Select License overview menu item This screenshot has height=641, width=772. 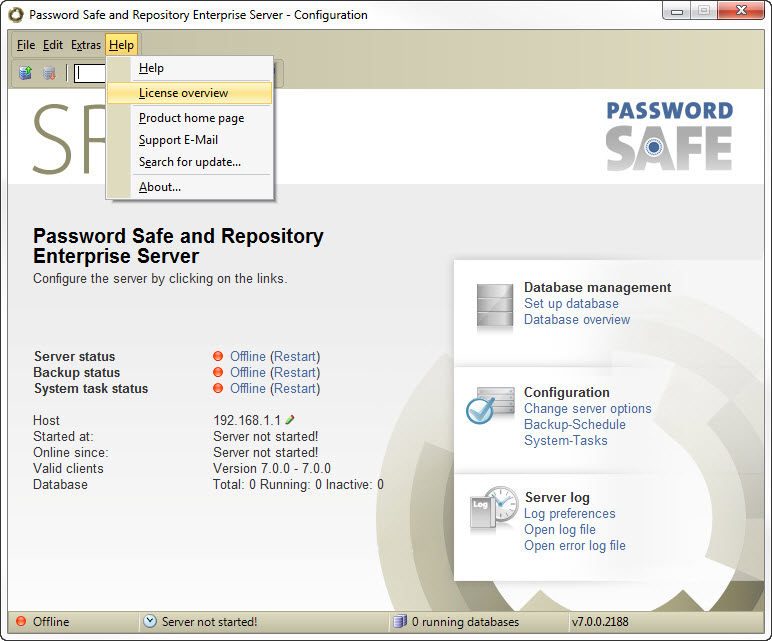click(x=190, y=93)
